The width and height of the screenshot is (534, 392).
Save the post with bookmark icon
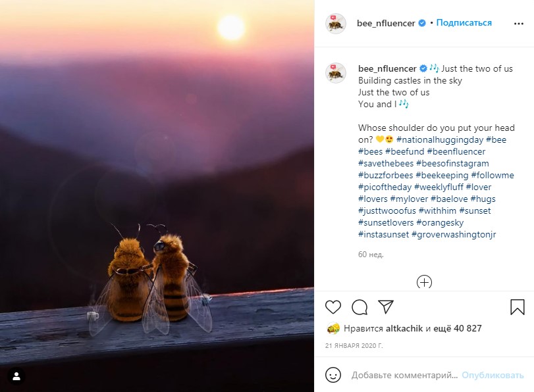point(518,307)
